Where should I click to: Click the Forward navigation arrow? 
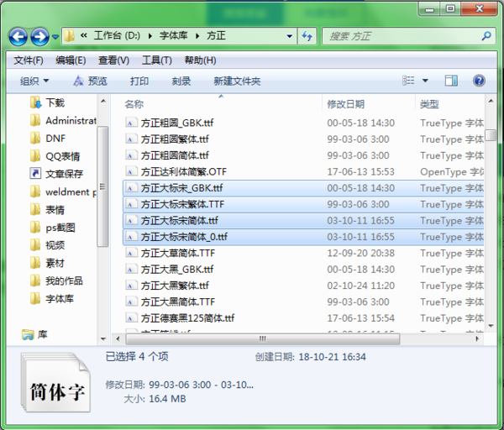pos(39,36)
